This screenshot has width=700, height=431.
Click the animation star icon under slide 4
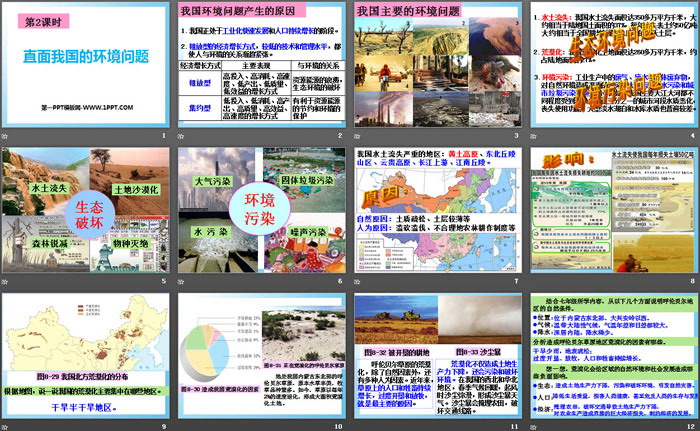pyautogui.click(x=533, y=136)
